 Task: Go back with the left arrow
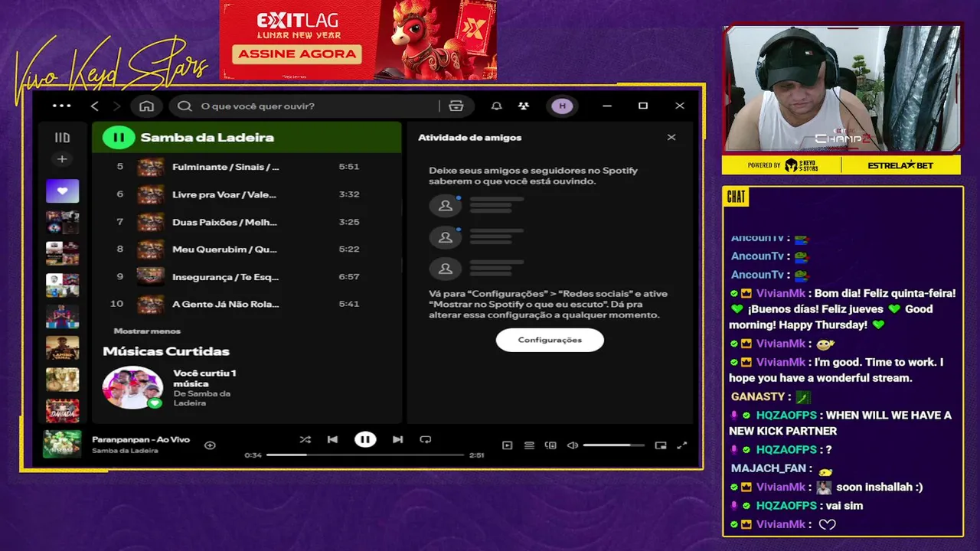tap(95, 106)
